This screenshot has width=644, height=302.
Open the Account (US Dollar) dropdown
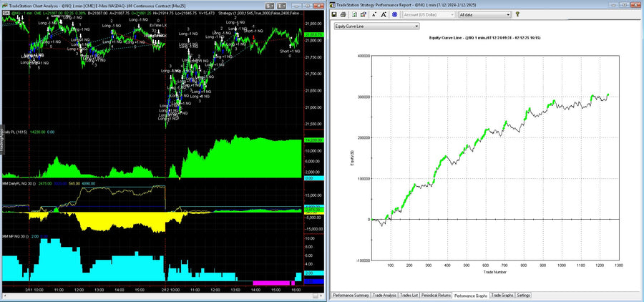coord(429,14)
